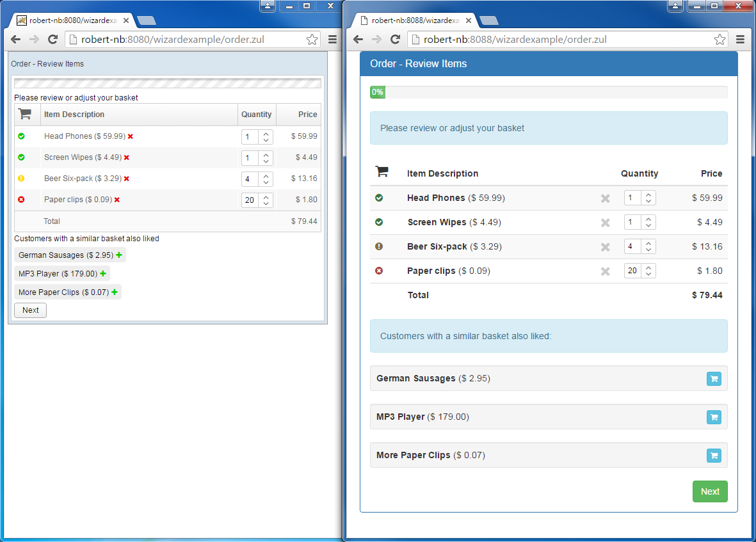Add MP3 Player using blue cart button

714,417
